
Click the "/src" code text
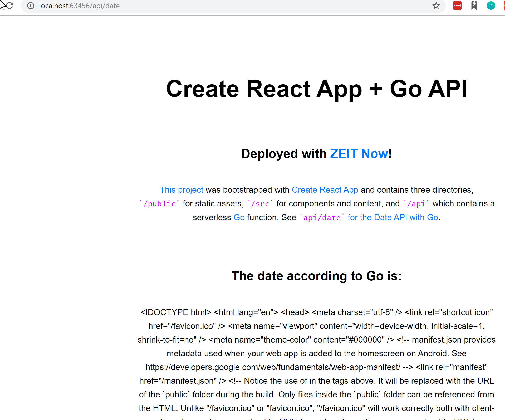(260, 203)
